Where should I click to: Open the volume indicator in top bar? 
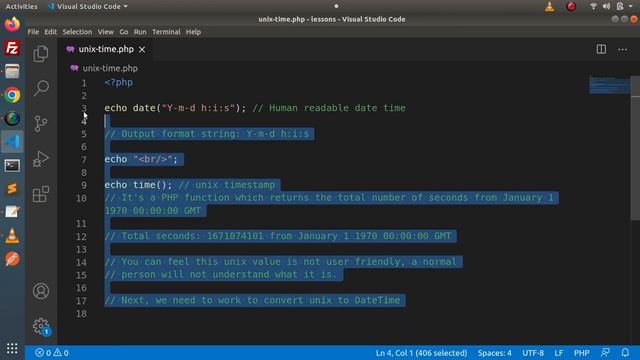click(607, 6)
